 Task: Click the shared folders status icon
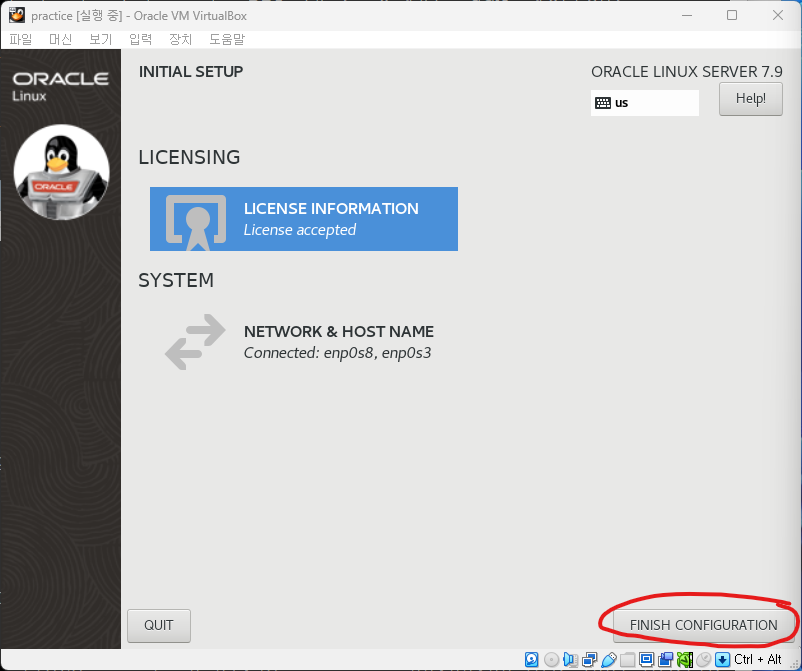628,660
